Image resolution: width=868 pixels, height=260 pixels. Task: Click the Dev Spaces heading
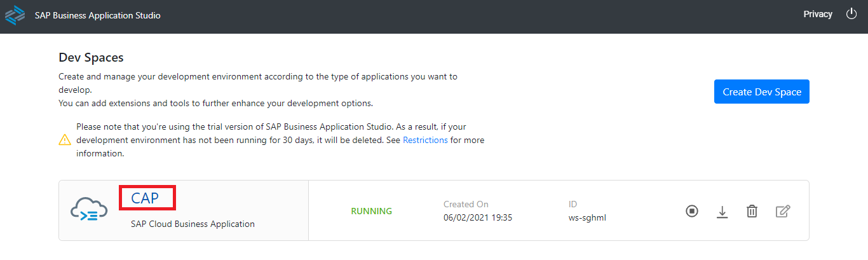pyautogui.click(x=91, y=57)
